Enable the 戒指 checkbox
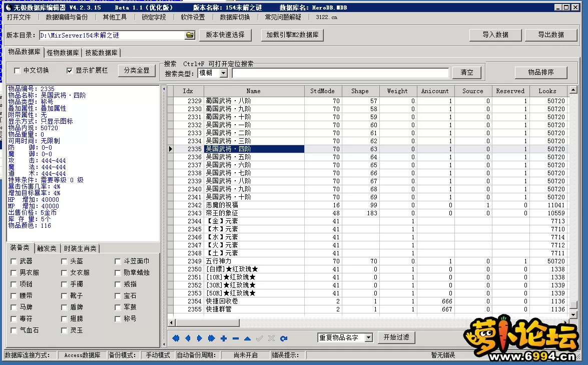The image size is (588, 365). (118, 284)
